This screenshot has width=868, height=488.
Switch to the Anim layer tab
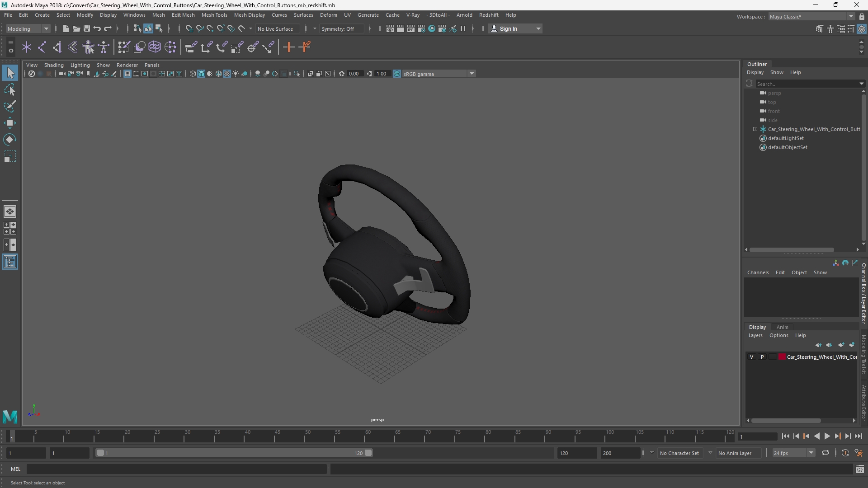pyautogui.click(x=782, y=327)
